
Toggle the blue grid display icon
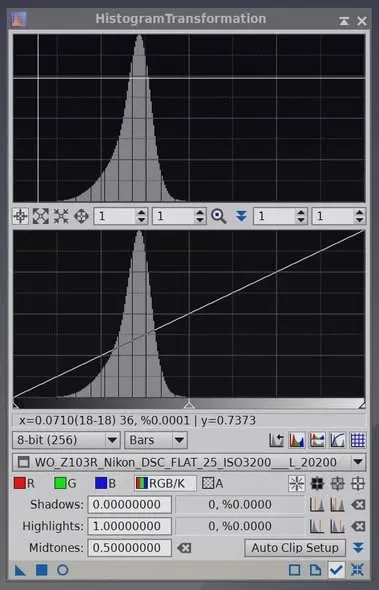point(358,440)
